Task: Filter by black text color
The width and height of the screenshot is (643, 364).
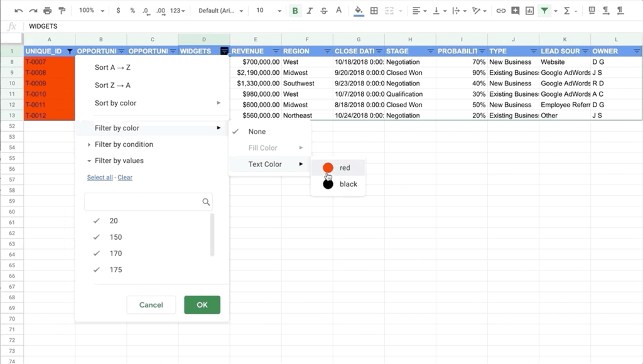Action: click(338, 185)
